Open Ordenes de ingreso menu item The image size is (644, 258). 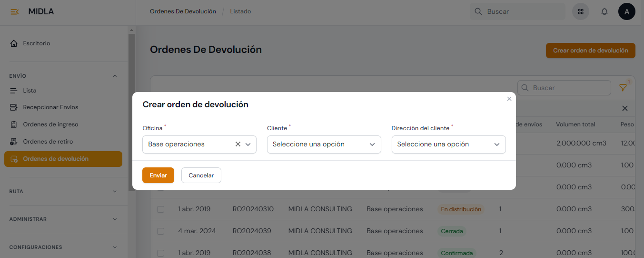(x=50, y=124)
